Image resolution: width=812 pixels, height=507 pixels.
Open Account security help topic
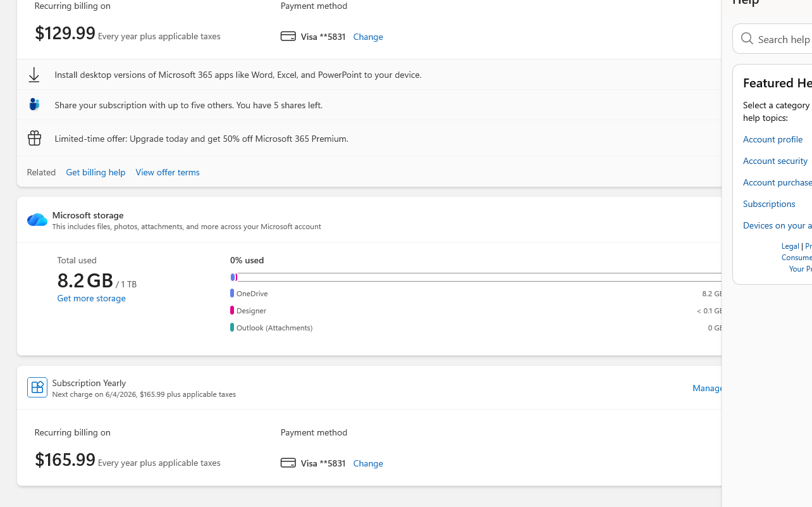click(x=775, y=161)
